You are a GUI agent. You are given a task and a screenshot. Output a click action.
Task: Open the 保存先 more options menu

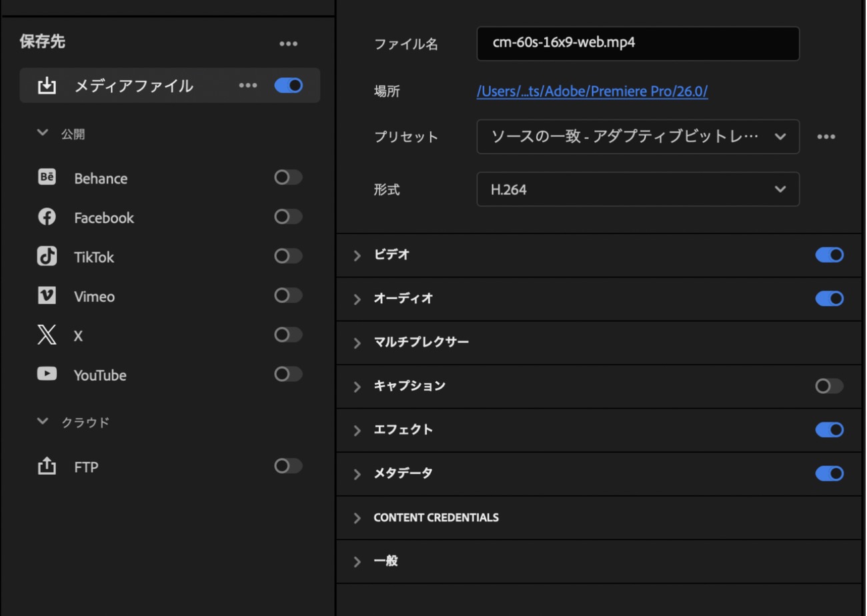[288, 44]
